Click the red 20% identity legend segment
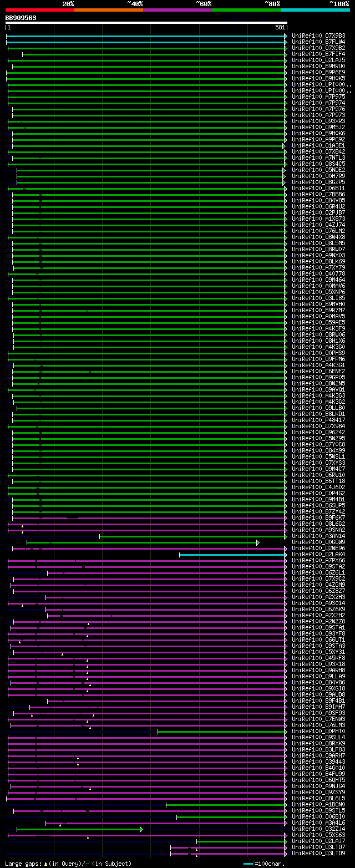 pyautogui.click(x=39, y=9)
